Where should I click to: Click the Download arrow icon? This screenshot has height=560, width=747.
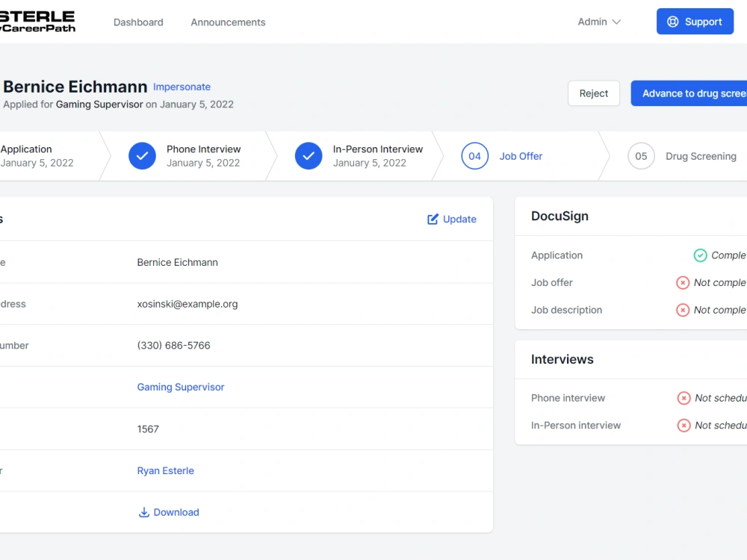pos(143,512)
